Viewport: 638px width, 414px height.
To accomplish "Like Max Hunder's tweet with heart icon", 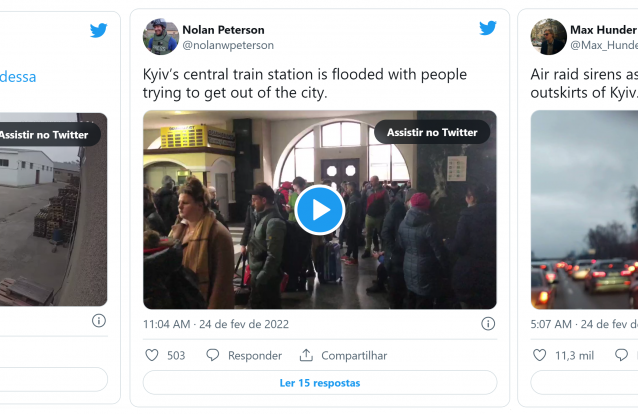I will tap(540, 355).
